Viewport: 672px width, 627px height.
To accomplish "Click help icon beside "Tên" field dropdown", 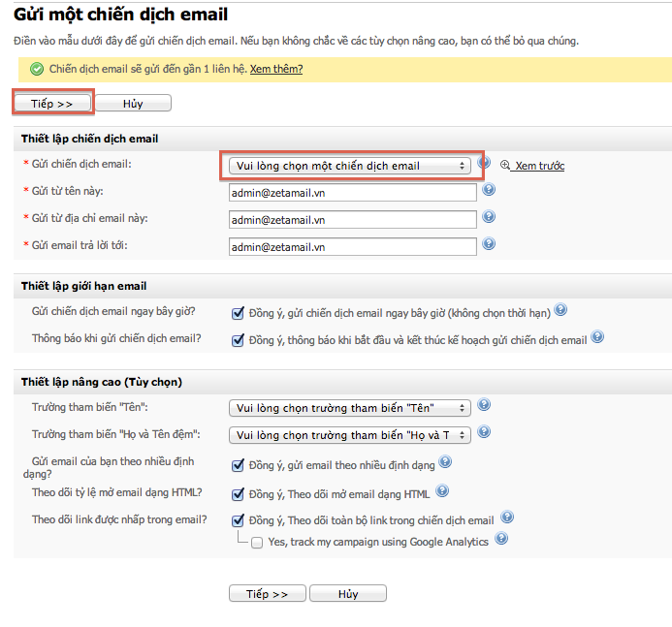I will (484, 405).
